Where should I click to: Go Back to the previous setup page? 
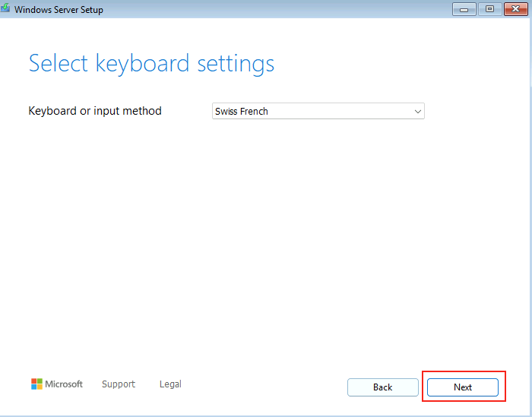[x=383, y=387]
